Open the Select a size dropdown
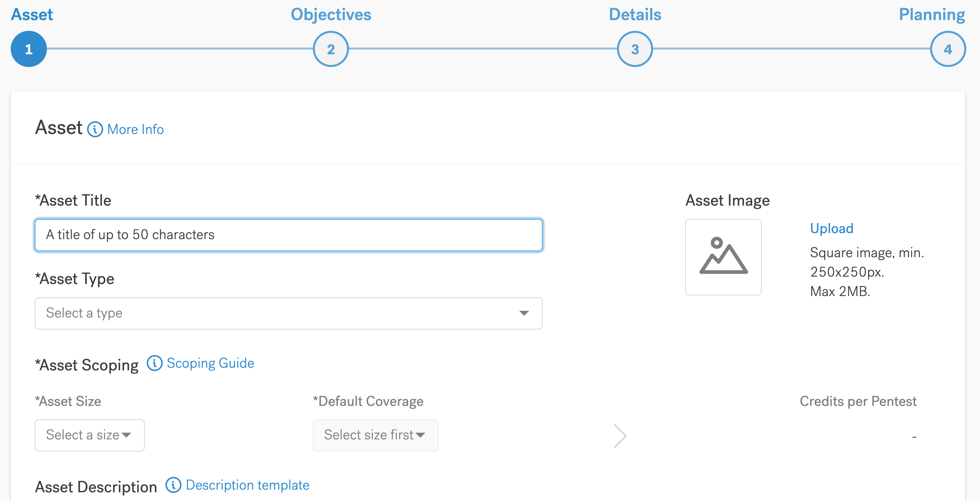 click(89, 435)
